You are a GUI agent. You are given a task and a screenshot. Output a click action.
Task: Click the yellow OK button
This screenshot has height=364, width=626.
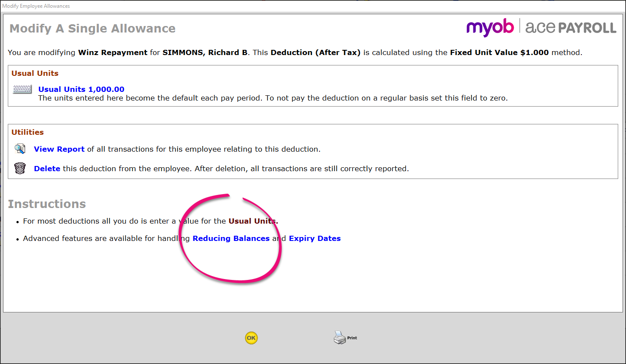pos(251,338)
